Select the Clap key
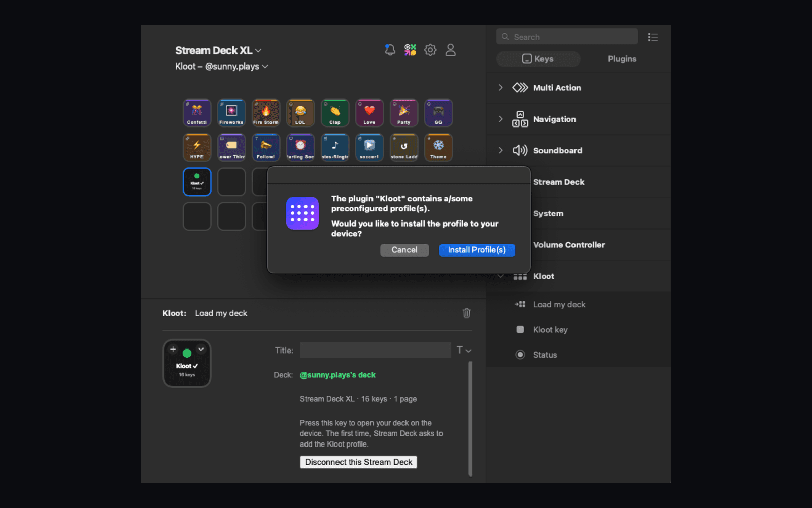This screenshot has height=508, width=812. pyautogui.click(x=335, y=113)
